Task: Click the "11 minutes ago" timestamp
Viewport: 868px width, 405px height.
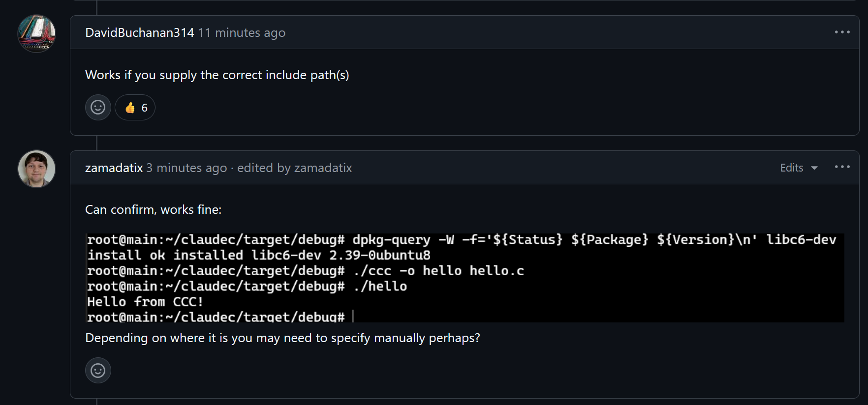Action: click(241, 32)
